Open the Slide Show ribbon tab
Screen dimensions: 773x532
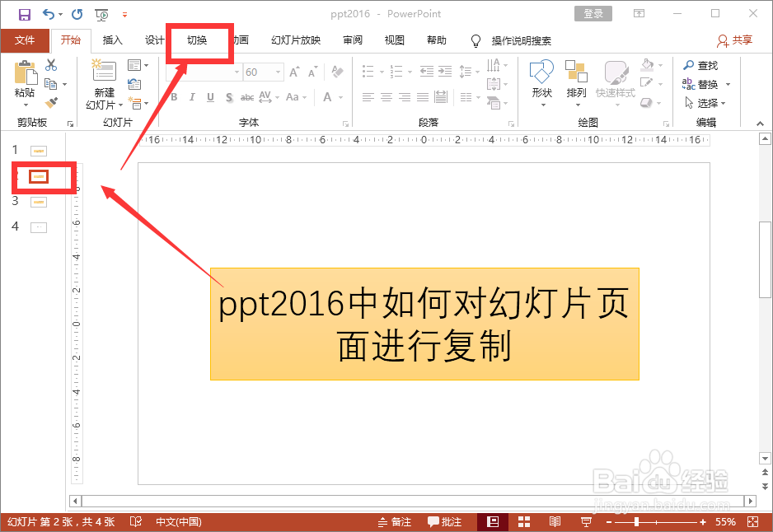click(x=296, y=40)
